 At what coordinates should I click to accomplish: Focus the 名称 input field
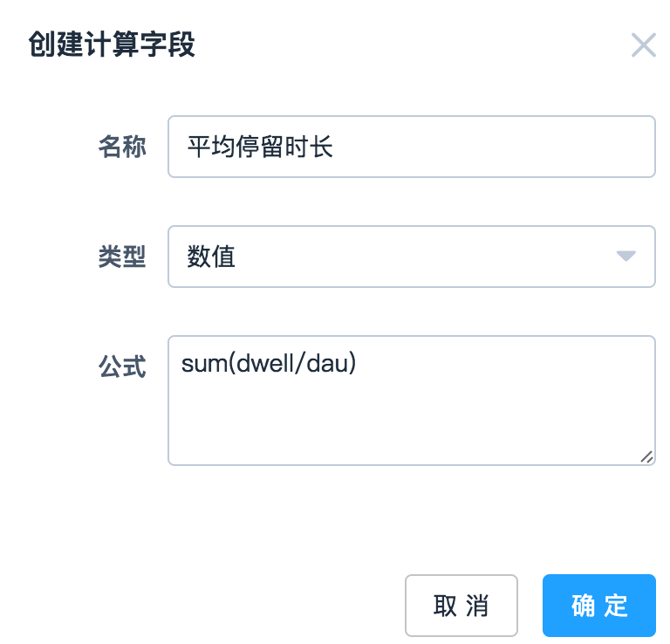click(x=411, y=147)
